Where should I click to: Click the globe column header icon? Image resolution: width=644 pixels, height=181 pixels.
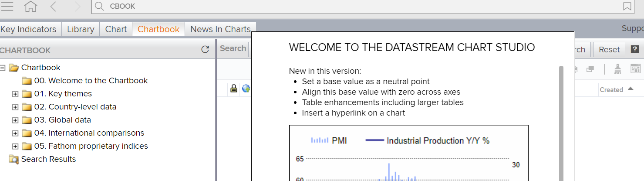(x=246, y=89)
